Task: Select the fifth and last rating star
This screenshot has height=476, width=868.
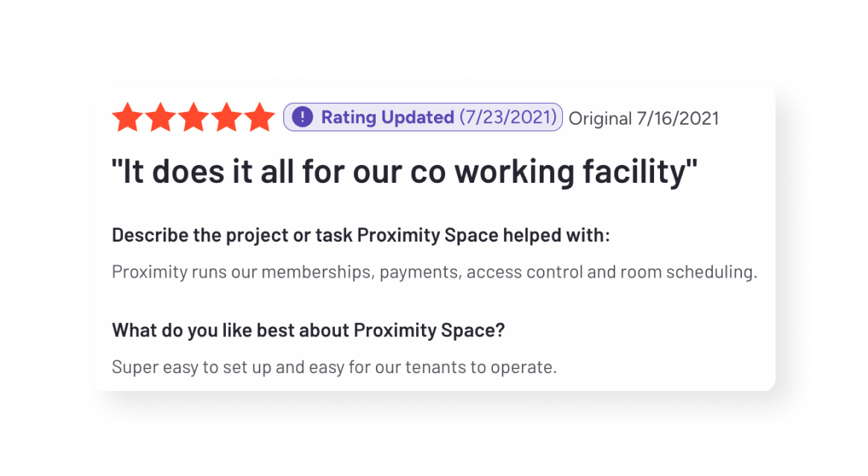Action: (260, 118)
